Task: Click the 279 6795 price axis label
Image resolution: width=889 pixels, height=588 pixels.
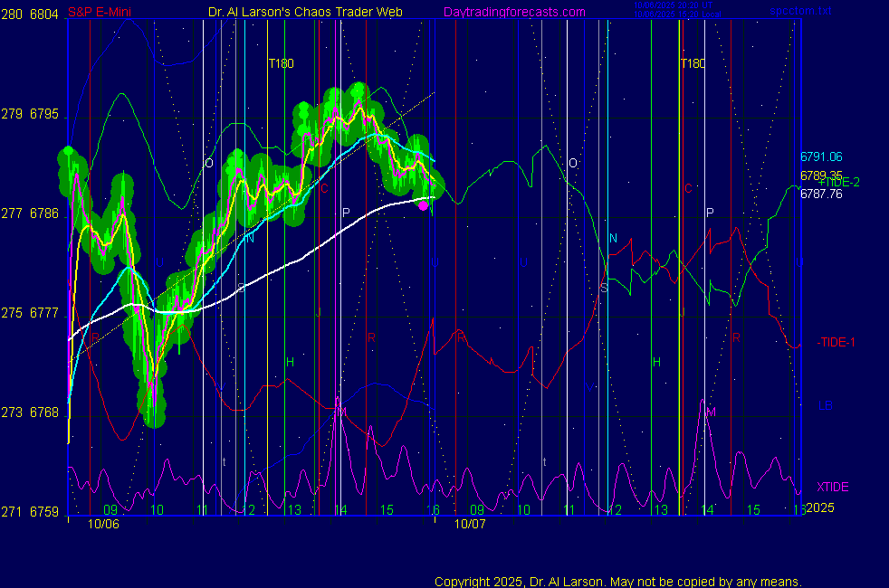Action: (x=32, y=115)
